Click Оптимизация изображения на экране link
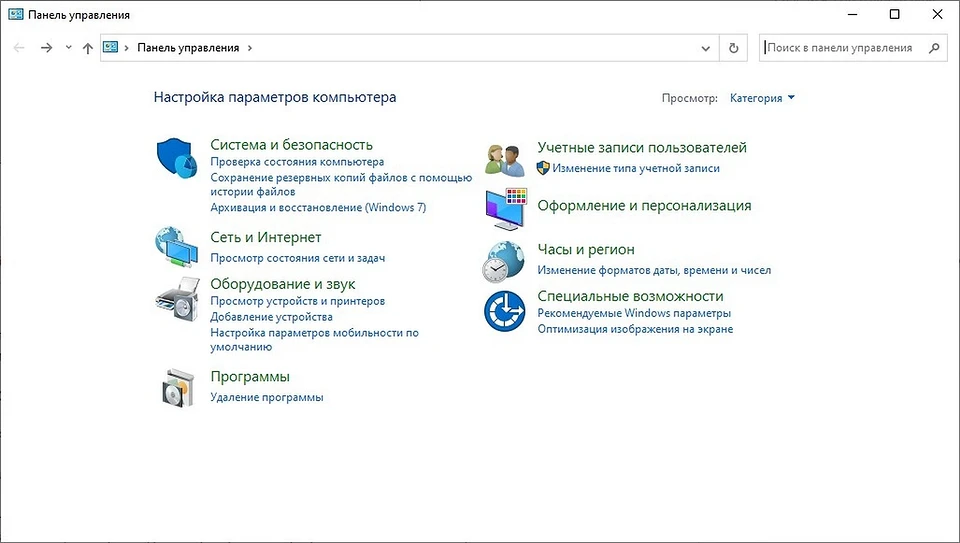The image size is (960, 543). tap(635, 329)
